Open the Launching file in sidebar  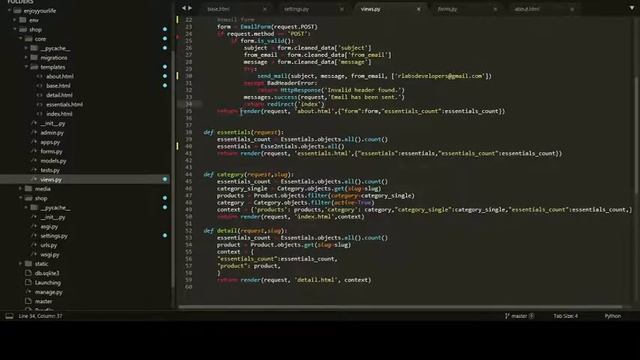pyautogui.click(x=47, y=282)
